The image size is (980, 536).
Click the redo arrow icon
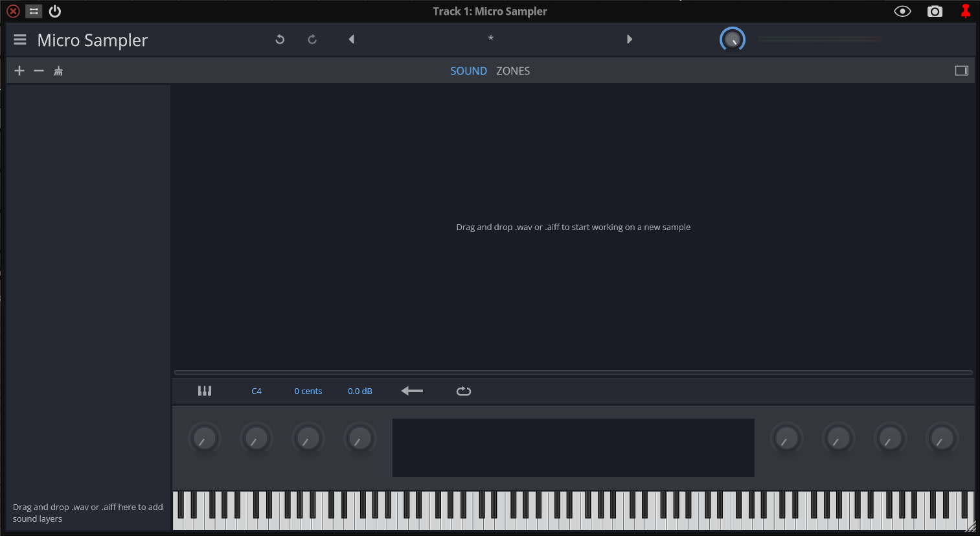(x=312, y=40)
